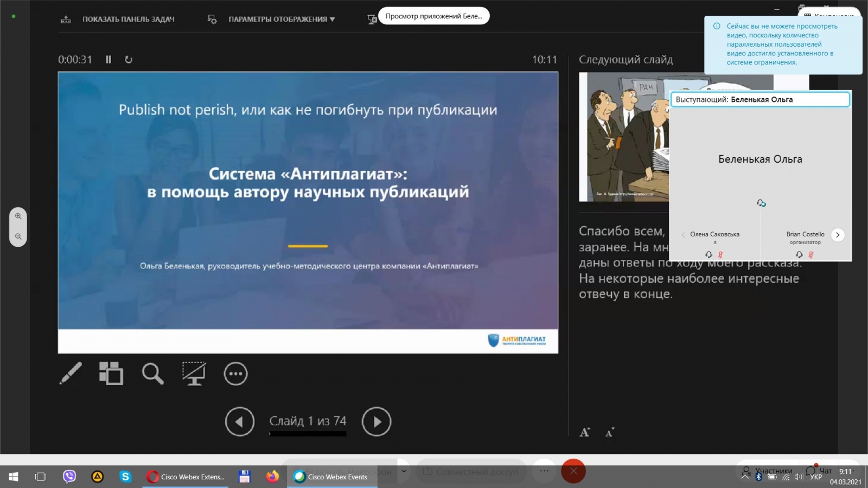868x488 pixels.
Task: Click the muted microphone of Олена Саковська
Action: tap(720, 255)
